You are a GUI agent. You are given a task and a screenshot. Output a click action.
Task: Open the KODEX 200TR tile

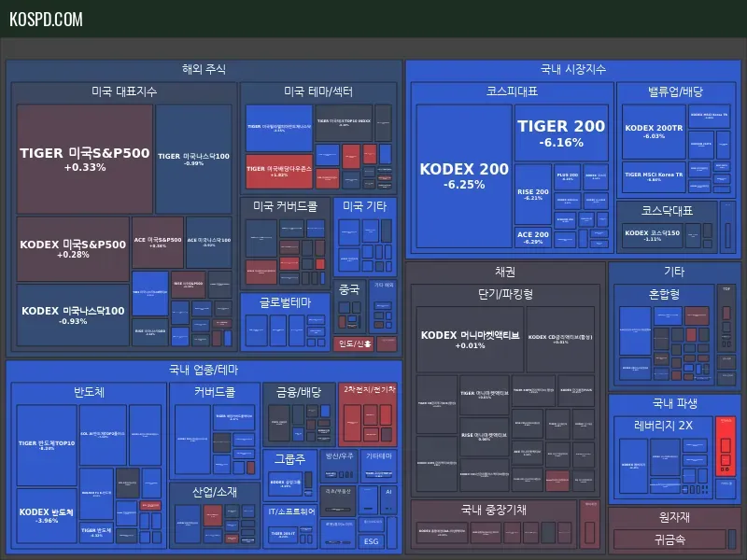click(x=654, y=132)
